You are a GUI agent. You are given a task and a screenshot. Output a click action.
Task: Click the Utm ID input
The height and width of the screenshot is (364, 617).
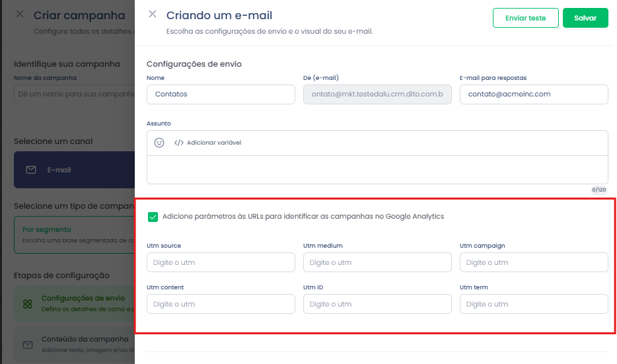pyautogui.click(x=377, y=304)
